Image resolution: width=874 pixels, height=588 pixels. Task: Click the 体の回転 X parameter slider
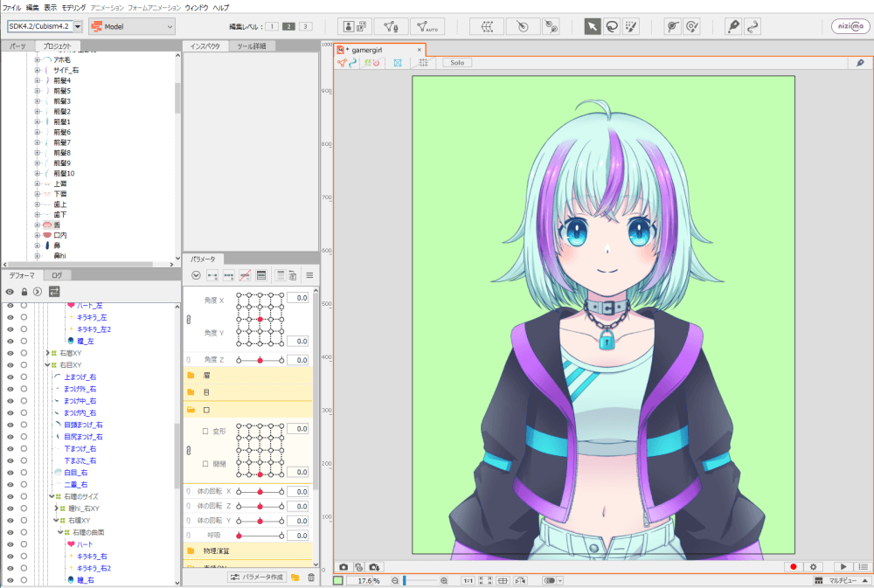pos(260,492)
